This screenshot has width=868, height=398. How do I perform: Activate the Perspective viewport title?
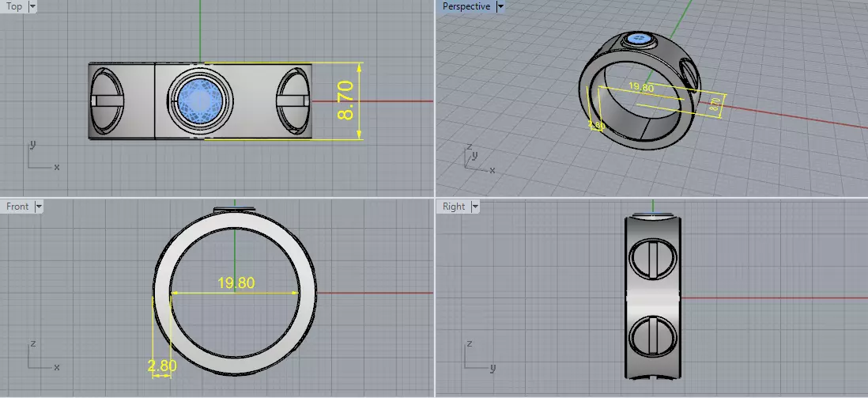point(466,6)
